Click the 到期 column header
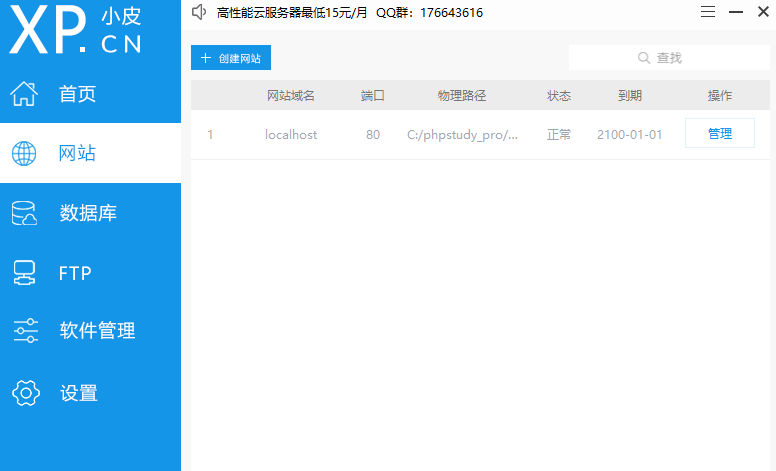 coord(630,95)
